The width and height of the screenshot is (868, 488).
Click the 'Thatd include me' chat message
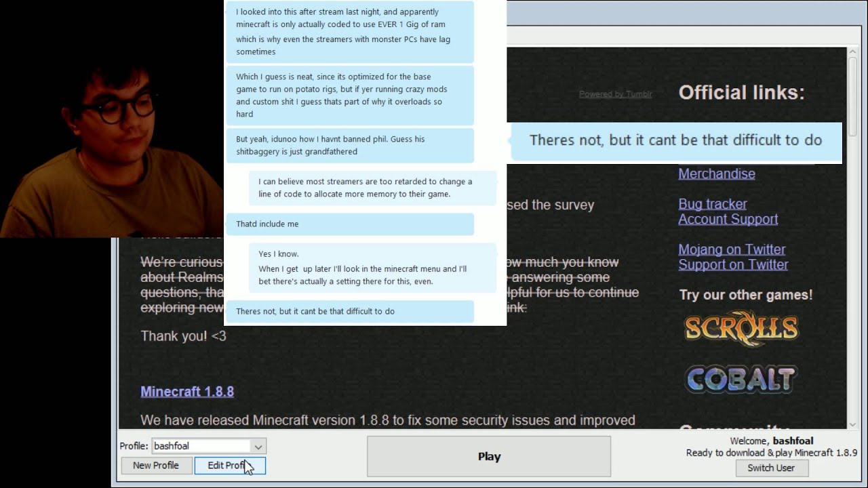click(350, 224)
